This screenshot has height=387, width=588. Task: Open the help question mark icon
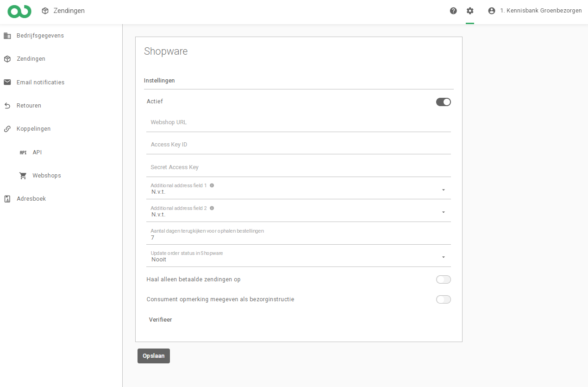(x=453, y=11)
